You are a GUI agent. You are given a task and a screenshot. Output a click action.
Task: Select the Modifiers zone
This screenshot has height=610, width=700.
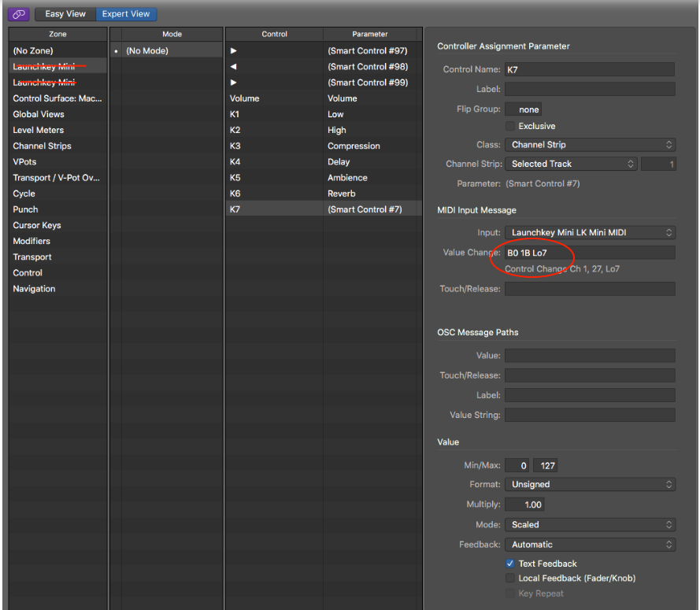pyautogui.click(x=58, y=241)
